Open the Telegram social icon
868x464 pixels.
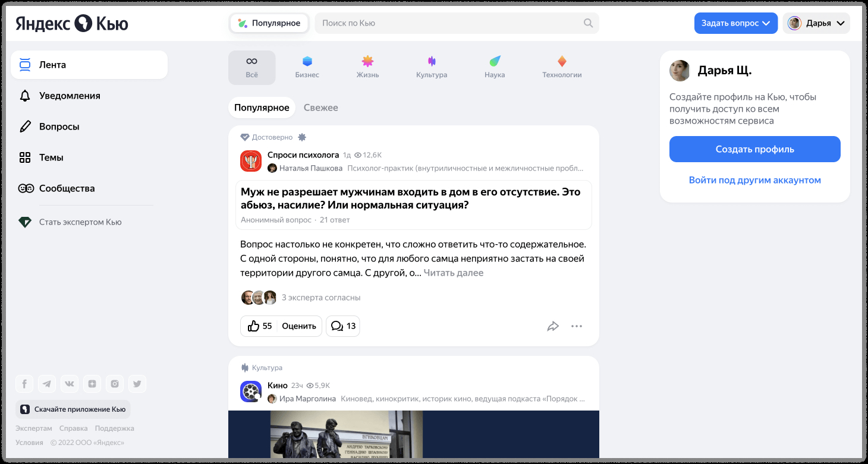pyautogui.click(x=47, y=384)
